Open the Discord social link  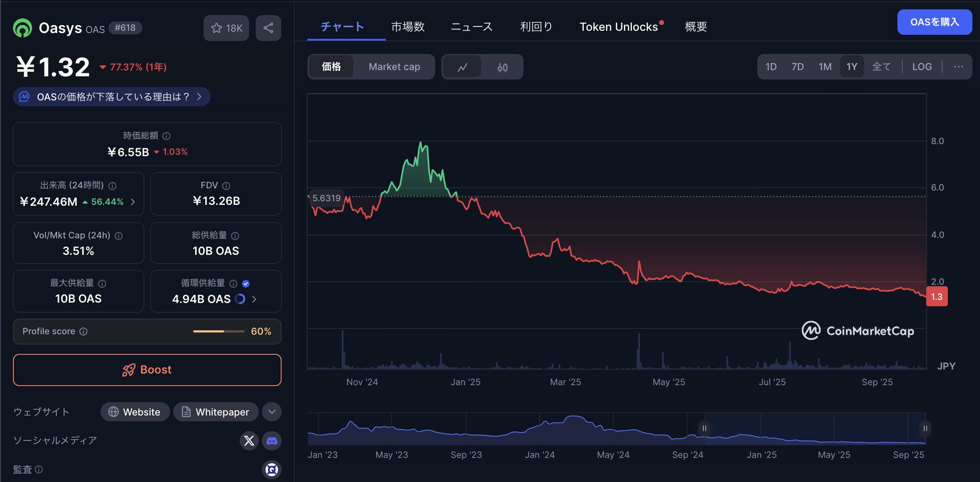272,441
